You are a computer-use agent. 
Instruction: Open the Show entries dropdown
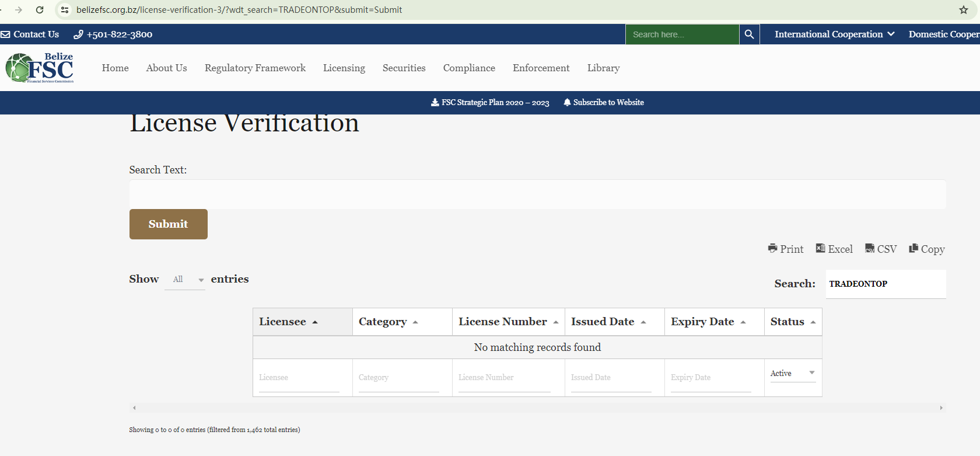coord(185,280)
